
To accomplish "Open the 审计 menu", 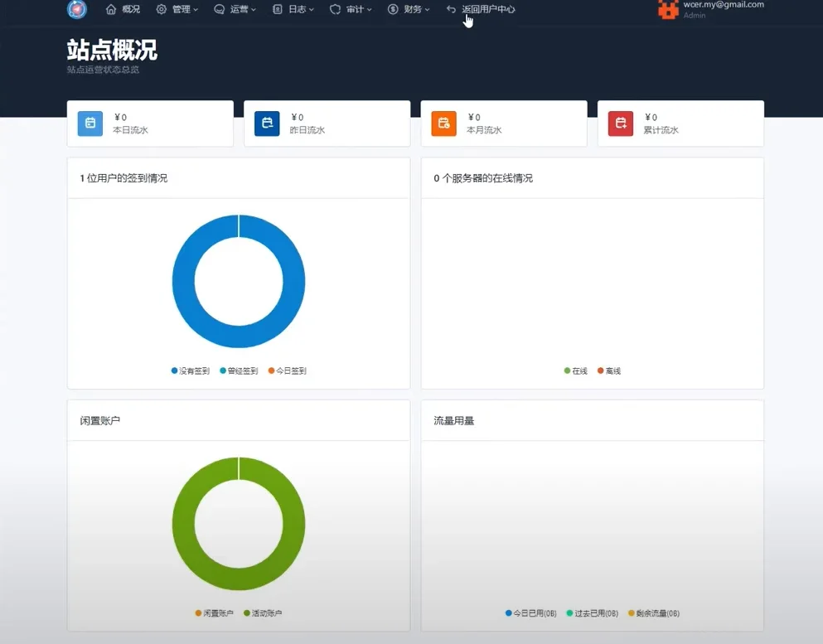I will click(x=355, y=9).
